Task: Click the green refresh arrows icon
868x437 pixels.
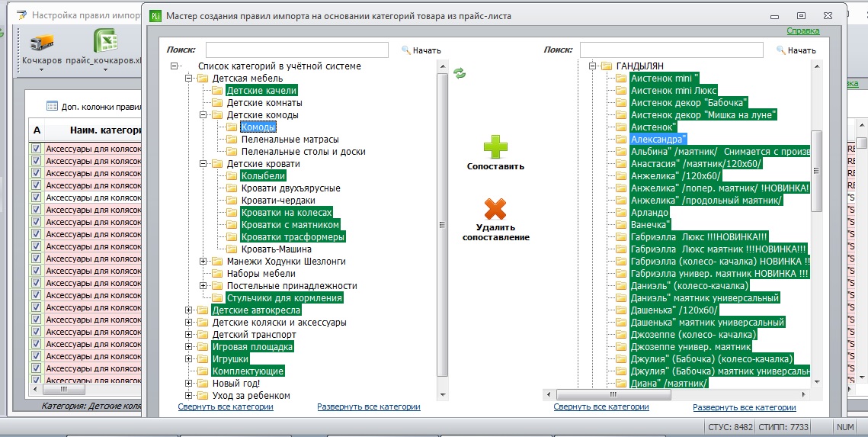Action: point(460,73)
